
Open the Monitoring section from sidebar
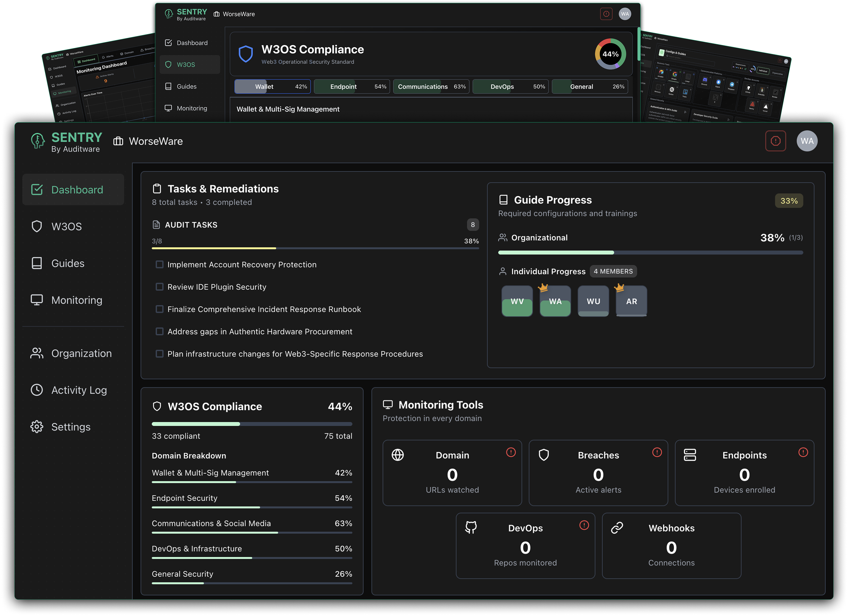coord(77,300)
